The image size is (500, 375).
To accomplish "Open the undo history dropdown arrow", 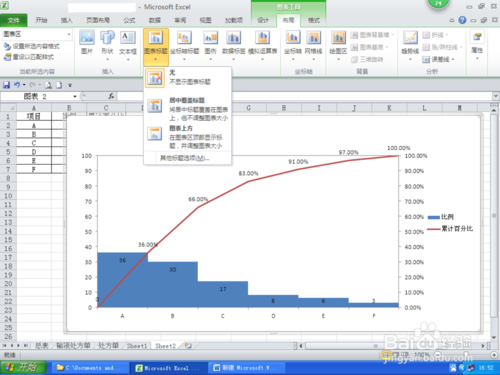I will click(24, 85).
